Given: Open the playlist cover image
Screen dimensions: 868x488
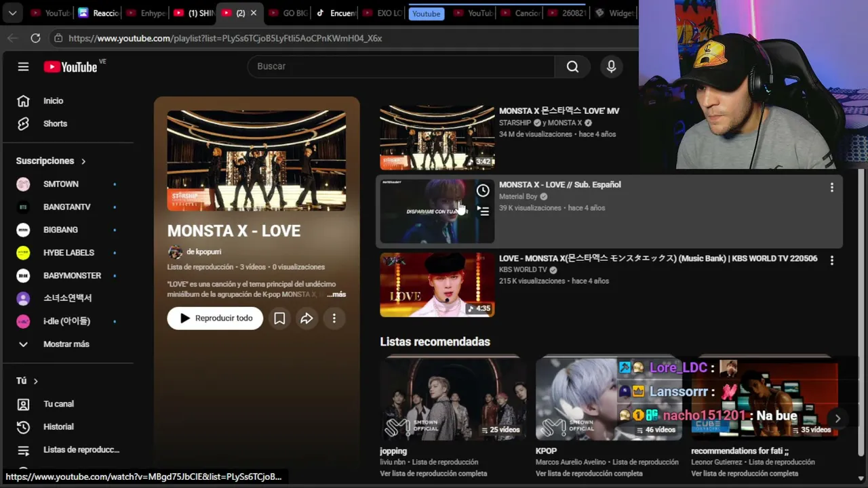Looking at the screenshot, I should click(x=256, y=161).
